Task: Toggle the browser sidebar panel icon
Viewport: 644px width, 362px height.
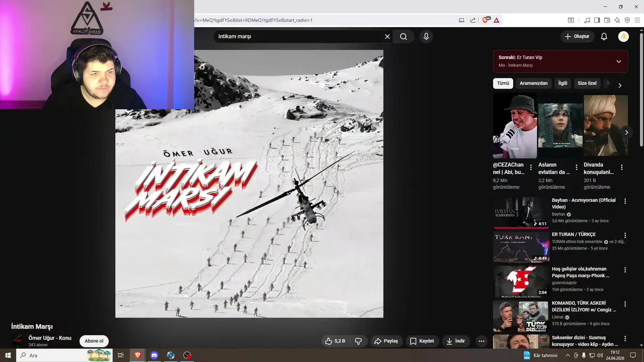Action: pos(597,20)
